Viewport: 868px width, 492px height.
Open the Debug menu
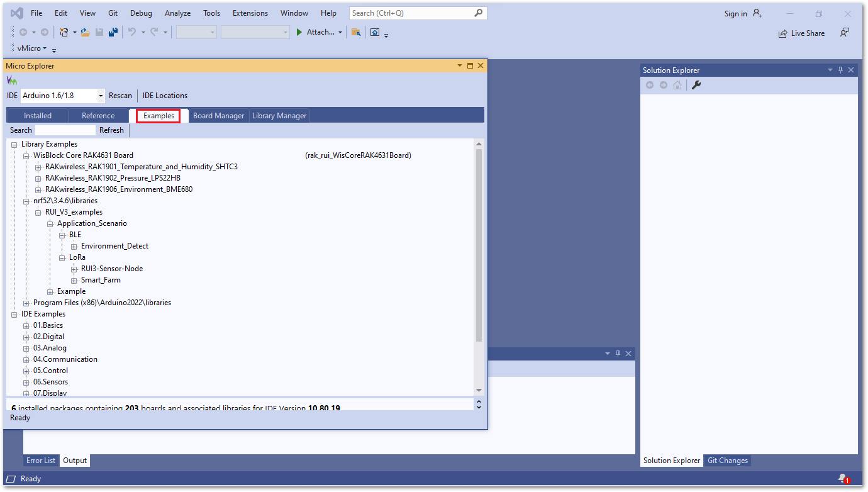click(141, 13)
